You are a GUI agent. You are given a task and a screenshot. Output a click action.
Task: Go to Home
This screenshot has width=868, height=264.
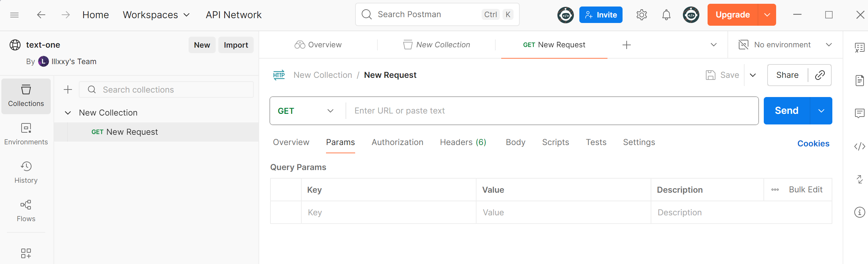[96, 15]
